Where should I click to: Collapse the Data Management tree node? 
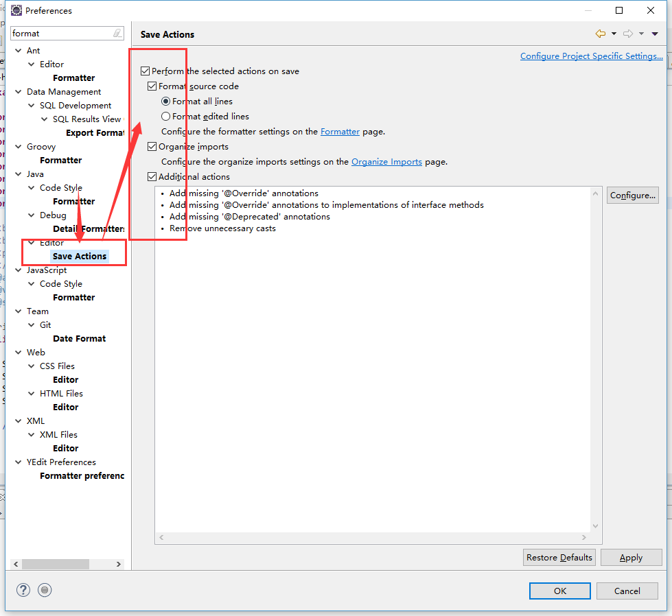tap(19, 91)
